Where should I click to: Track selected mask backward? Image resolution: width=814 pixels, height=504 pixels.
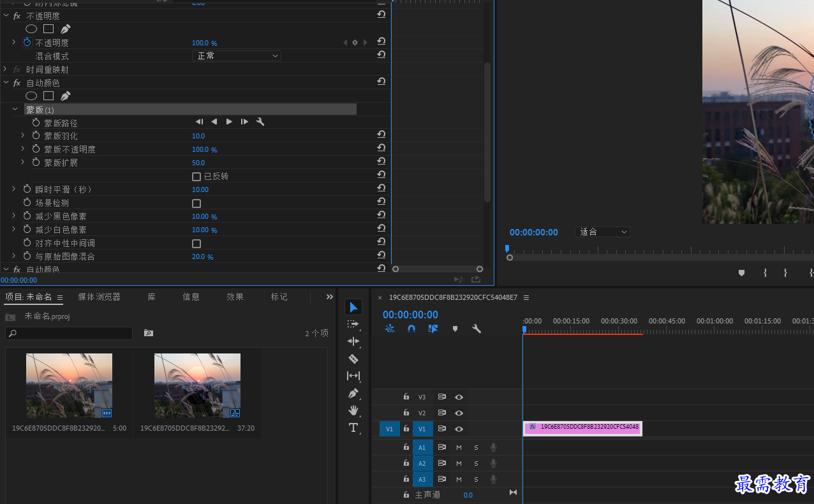pos(214,122)
